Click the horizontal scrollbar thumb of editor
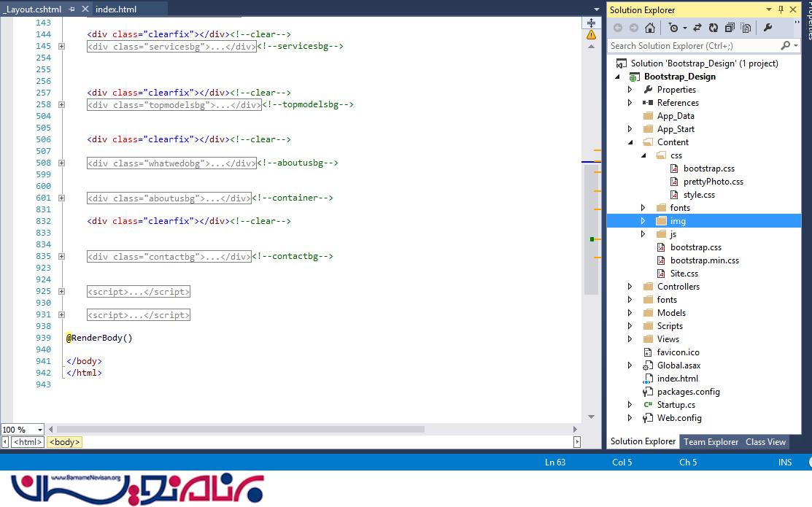Screen dimensions: 812x507 (241, 430)
